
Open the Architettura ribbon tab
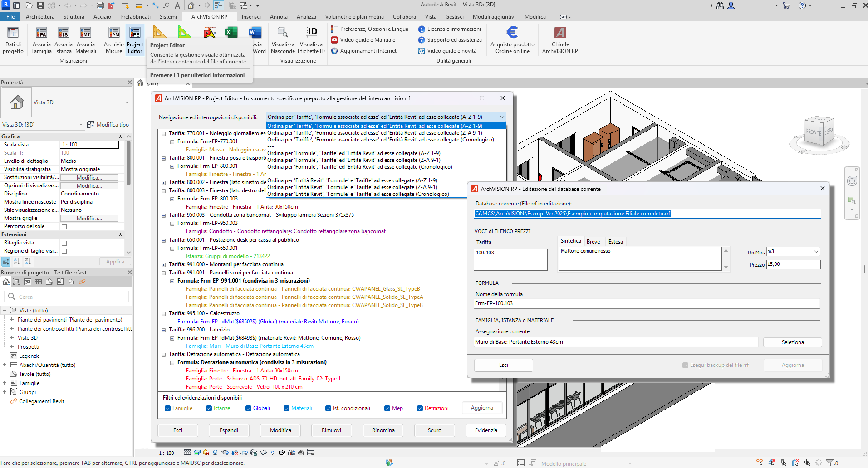click(40, 17)
